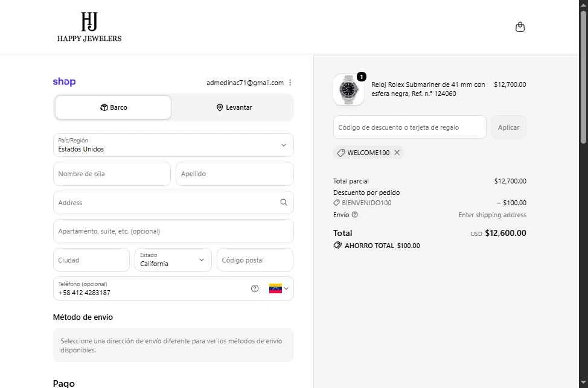Image resolution: width=588 pixels, height=388 pixels.
Task: Click the Apellido field
Action: 235,174
